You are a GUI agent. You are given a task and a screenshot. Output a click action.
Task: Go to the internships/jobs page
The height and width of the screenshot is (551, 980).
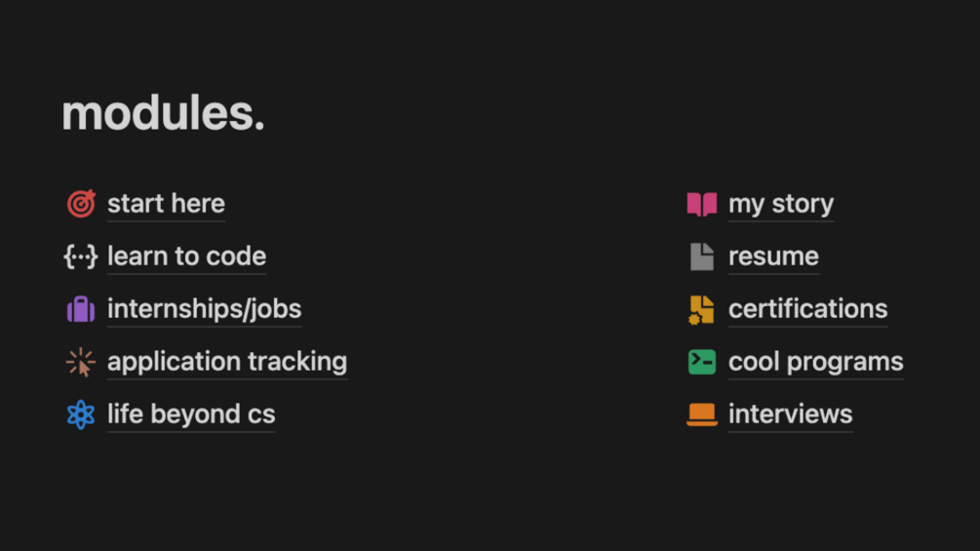205,309
